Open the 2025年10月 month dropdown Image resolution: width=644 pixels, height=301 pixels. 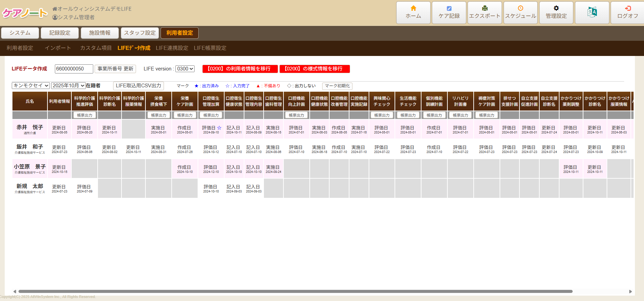[x=68, y=86]
